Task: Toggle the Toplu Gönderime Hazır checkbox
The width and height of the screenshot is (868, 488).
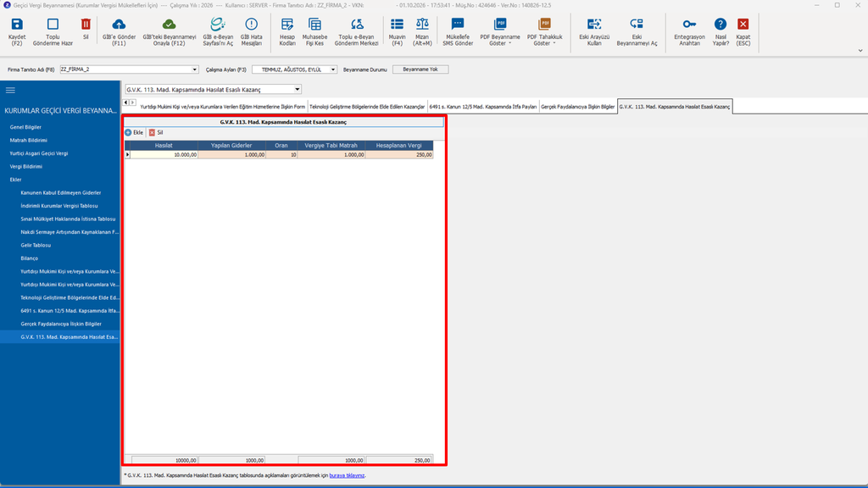Action: click(x=53, y=25)
